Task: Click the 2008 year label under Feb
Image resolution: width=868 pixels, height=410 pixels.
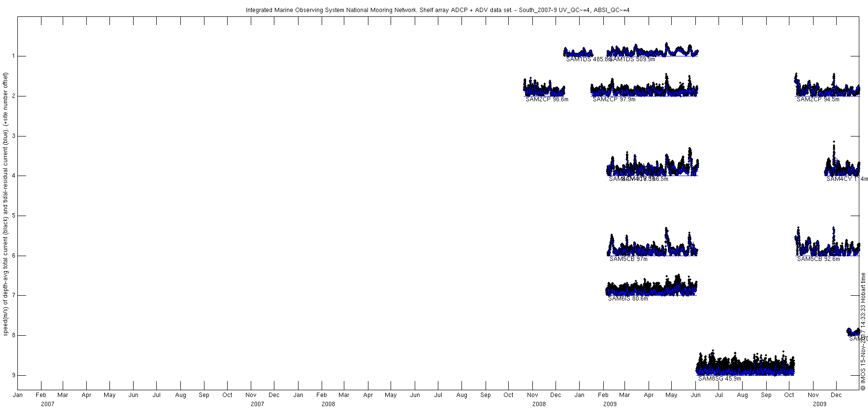Action: 328,404
